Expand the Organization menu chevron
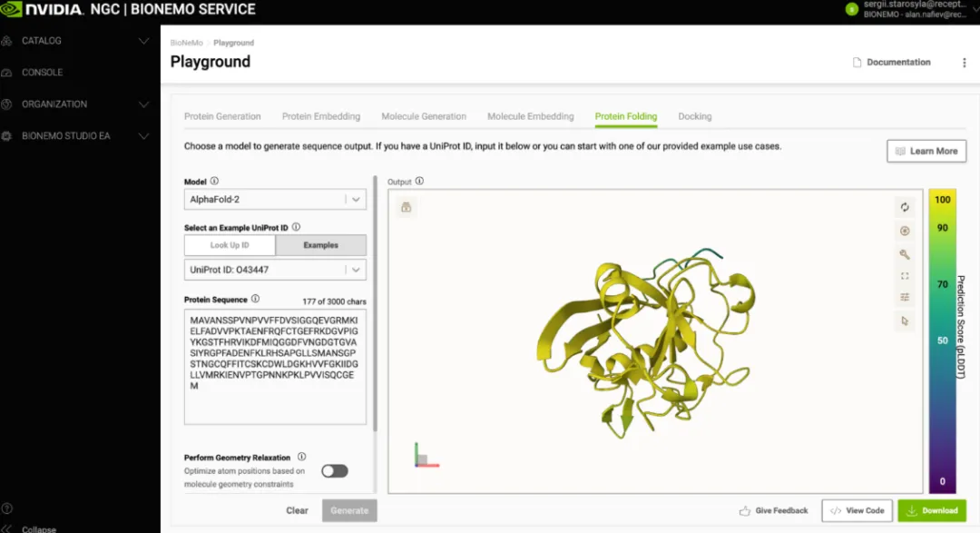980x533 pixels. coord(143,104)
